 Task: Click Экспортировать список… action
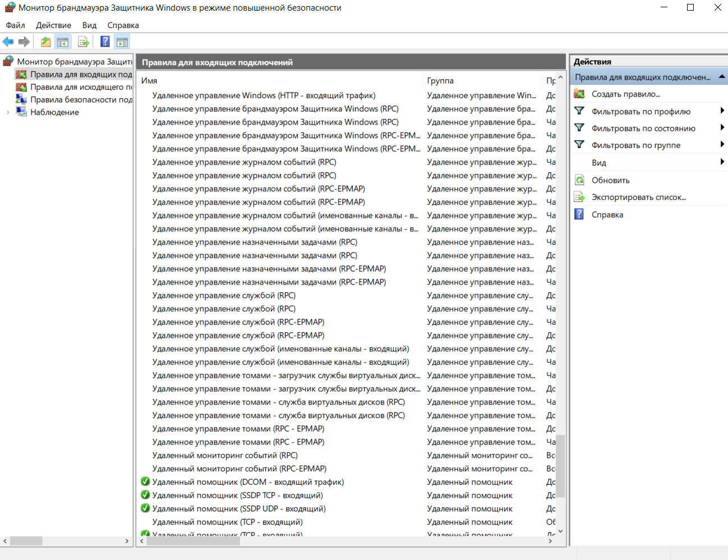point(639,197)
